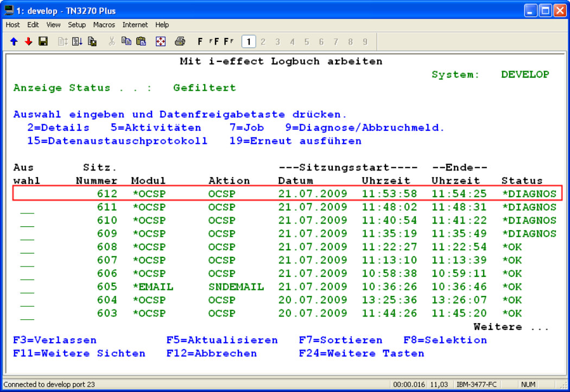The height and width of the screenshot is (392, 570).
Task: Click the *DIAGNOS status of session 612
Action: click(529, 194)
